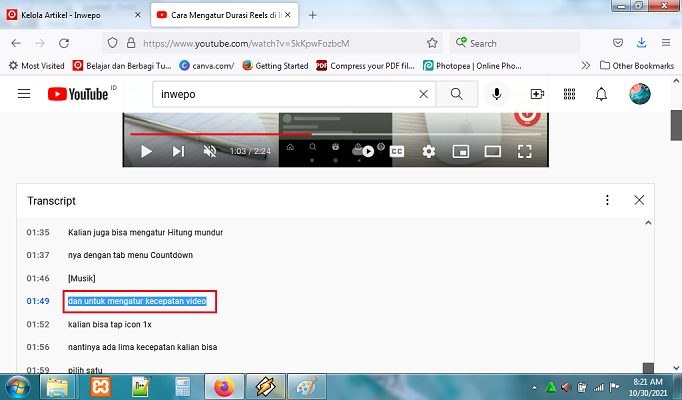Switch to theater mode
The height and width of the screenshot is (400, 682).
click(x=492, y=151)
